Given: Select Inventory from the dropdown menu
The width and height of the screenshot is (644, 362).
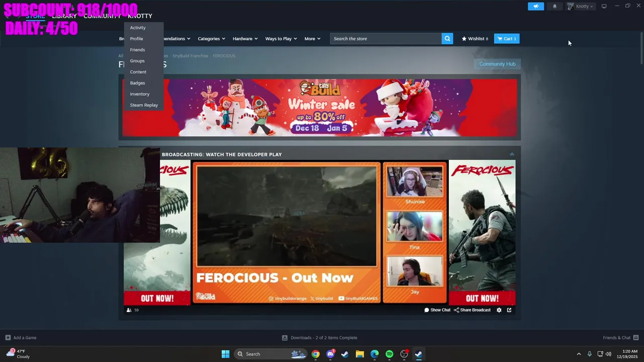Looking at the screenshot, I should [x=140, y=94].
